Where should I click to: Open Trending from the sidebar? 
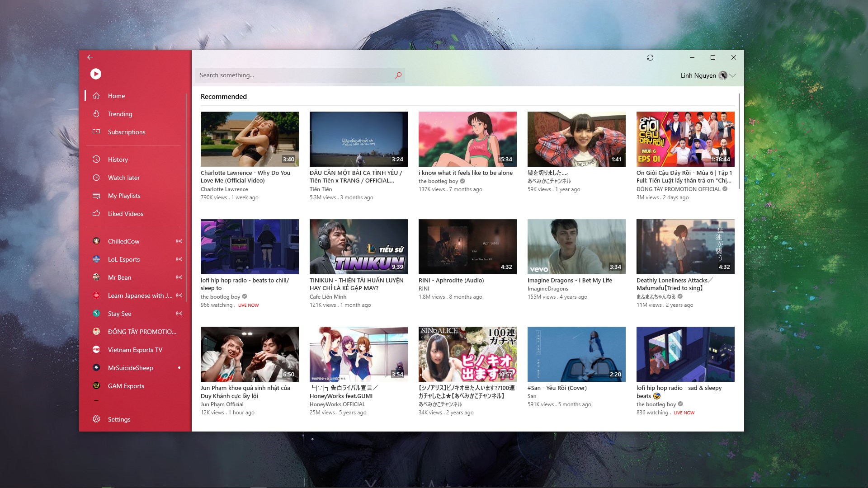(120, 114)
